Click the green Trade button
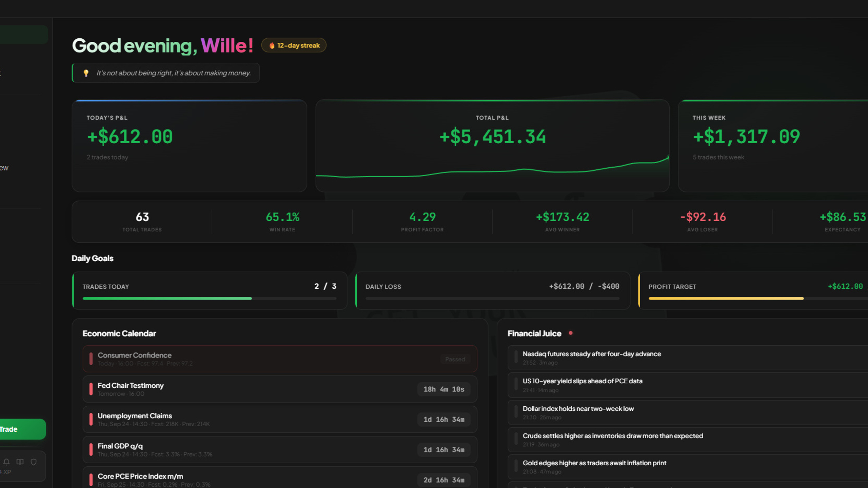Image resolution: width=868 pixels, height=488 pixels. tap(22, 429)
